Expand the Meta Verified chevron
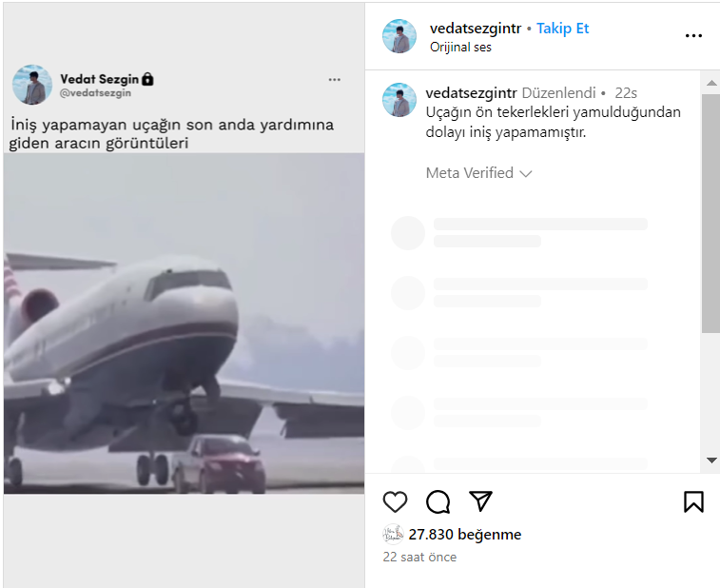 tap(526, 174)
